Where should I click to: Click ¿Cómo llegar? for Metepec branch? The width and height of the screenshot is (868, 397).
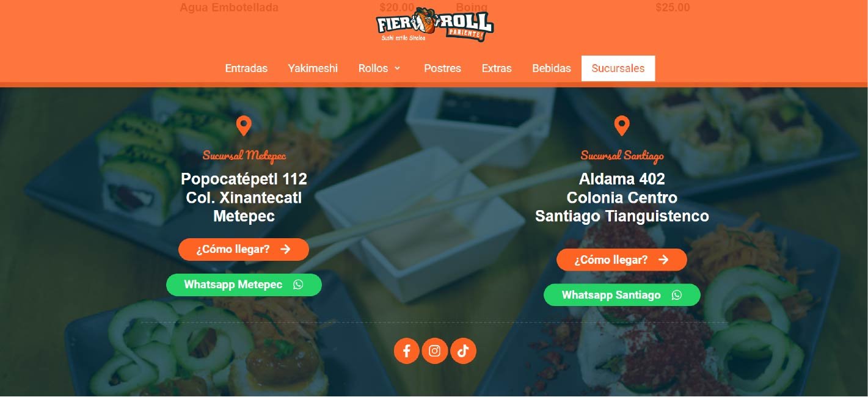click(x=244, y=249)
